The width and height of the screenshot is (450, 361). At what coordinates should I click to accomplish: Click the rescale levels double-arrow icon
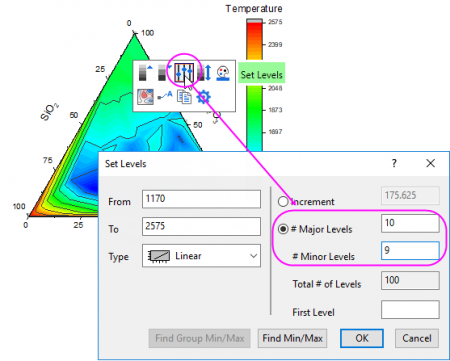tap(204, 73)
